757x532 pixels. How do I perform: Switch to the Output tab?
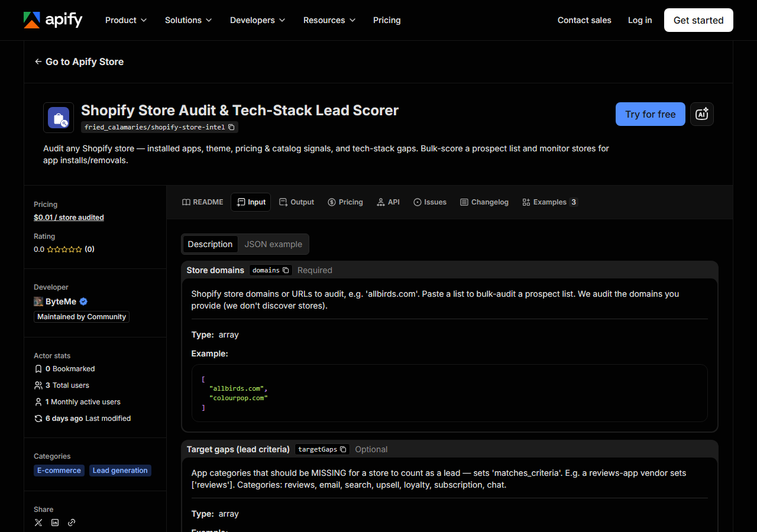[x=297, y=202]
